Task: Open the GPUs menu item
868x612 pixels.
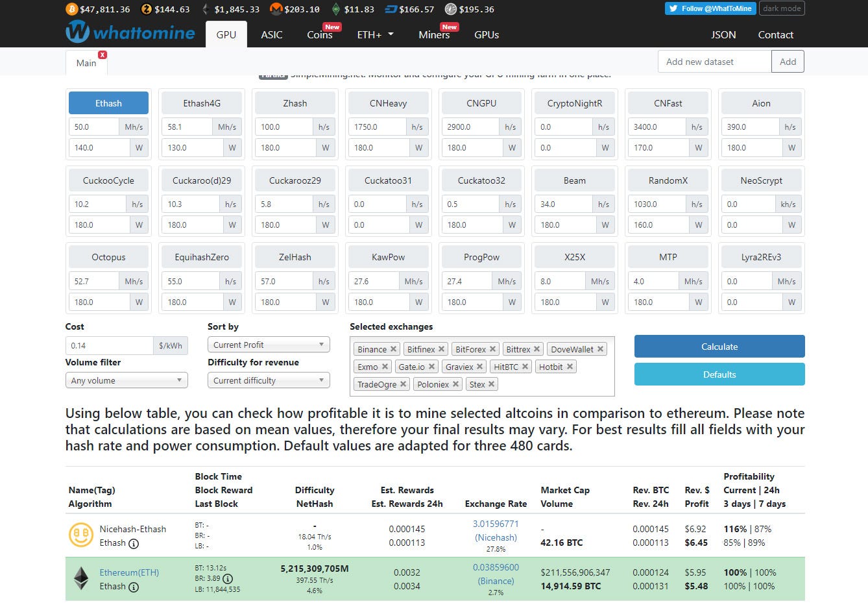Action: [487, 34]
